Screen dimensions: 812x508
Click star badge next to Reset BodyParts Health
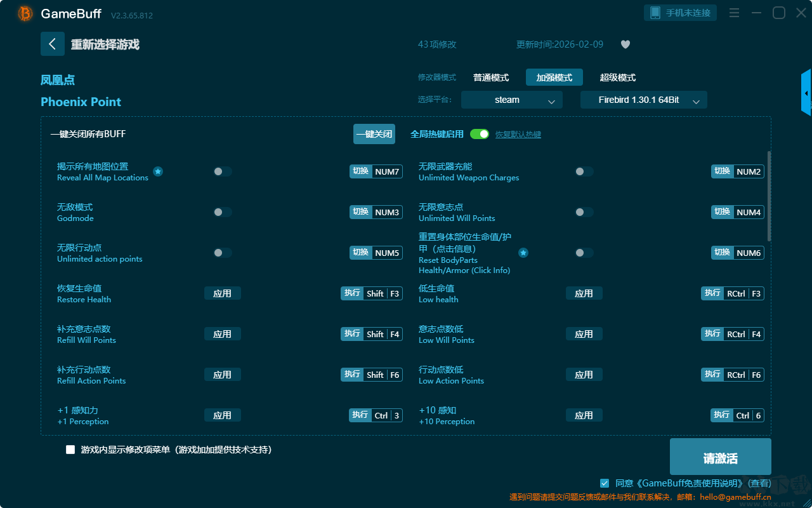coord(523,253)
